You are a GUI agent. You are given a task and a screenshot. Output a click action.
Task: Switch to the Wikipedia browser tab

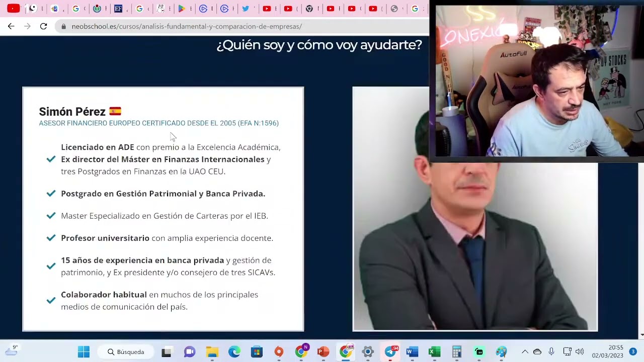pos(97,9)
